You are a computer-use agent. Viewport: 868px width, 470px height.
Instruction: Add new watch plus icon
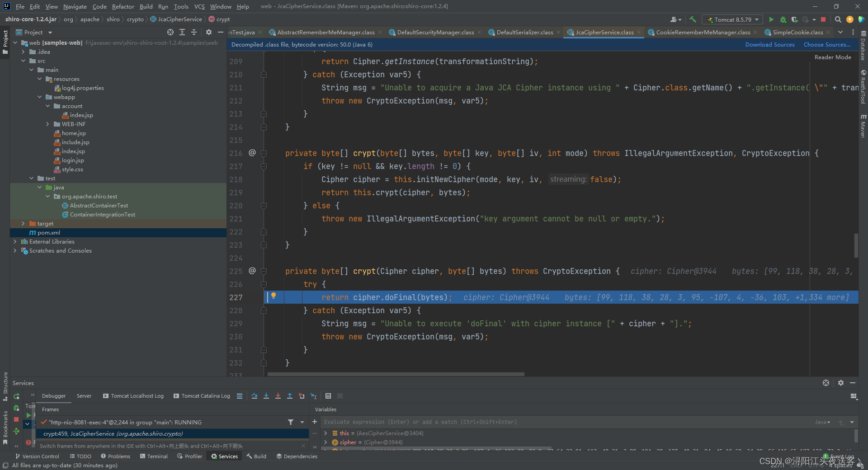315,422
